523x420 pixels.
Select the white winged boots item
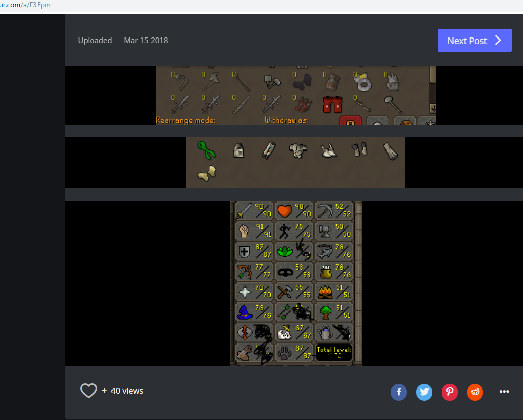[x=328, y=150]
